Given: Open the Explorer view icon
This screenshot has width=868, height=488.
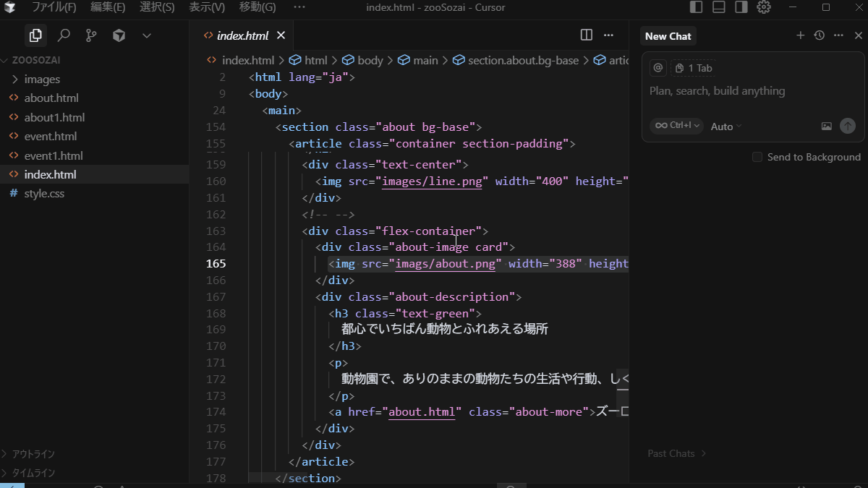Looking at the screenshot, I should click(x=35, y=35).
